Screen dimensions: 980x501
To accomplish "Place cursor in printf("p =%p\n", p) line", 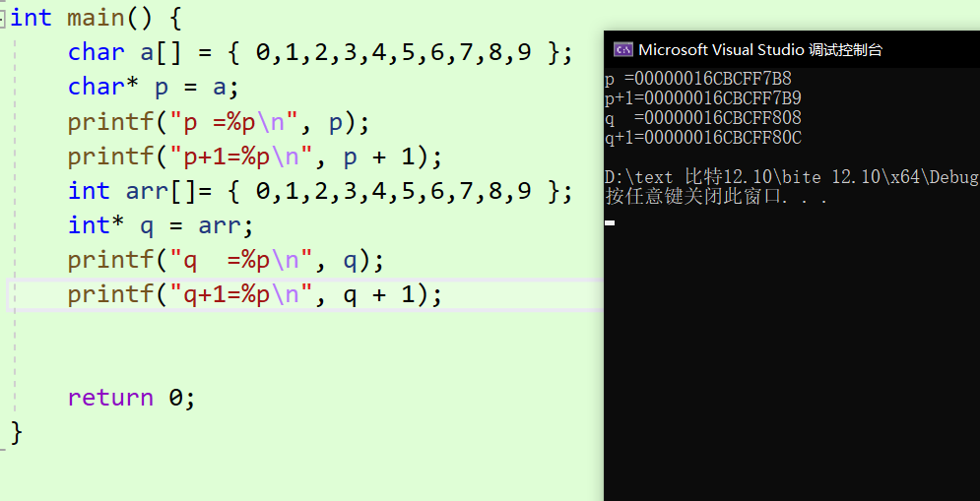I will click(219, 123).
